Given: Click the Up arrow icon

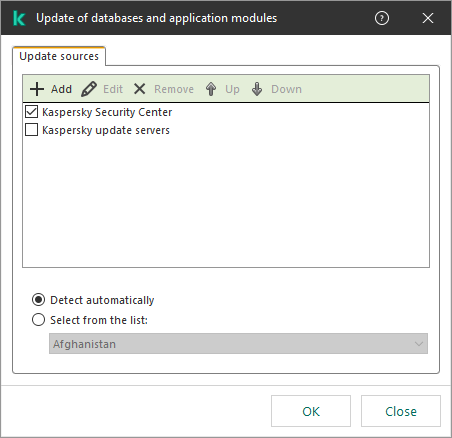Looking at the screenshot, I should [x=211, y=89].
